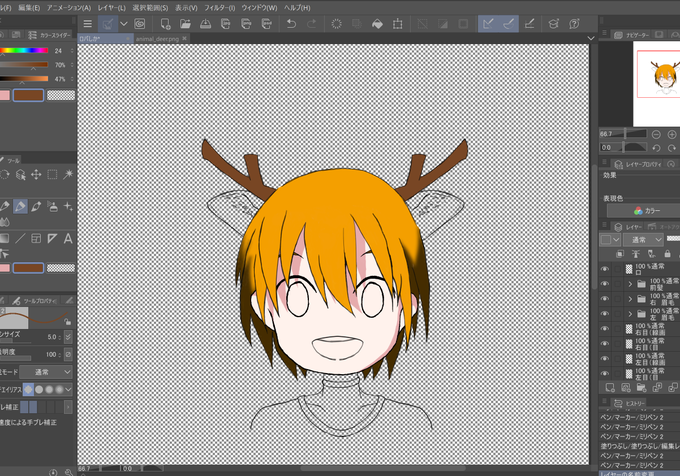Select the Move layer tool icon
Screen dimensions: 680x476
coord(36,174)
